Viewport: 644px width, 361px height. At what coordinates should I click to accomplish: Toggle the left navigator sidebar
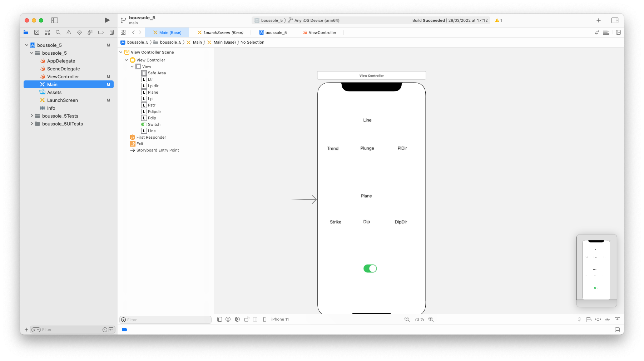[54, 20]
